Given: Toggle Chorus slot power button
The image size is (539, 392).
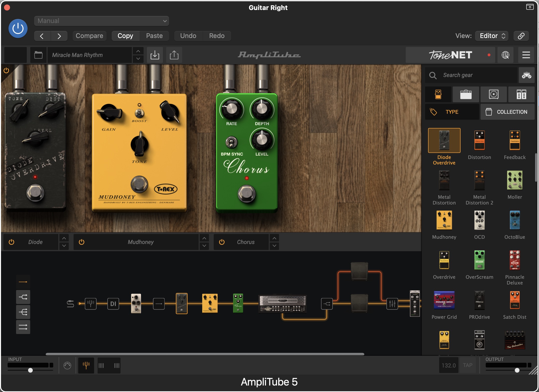Looking at the screenshot, I should coord(222,242).
